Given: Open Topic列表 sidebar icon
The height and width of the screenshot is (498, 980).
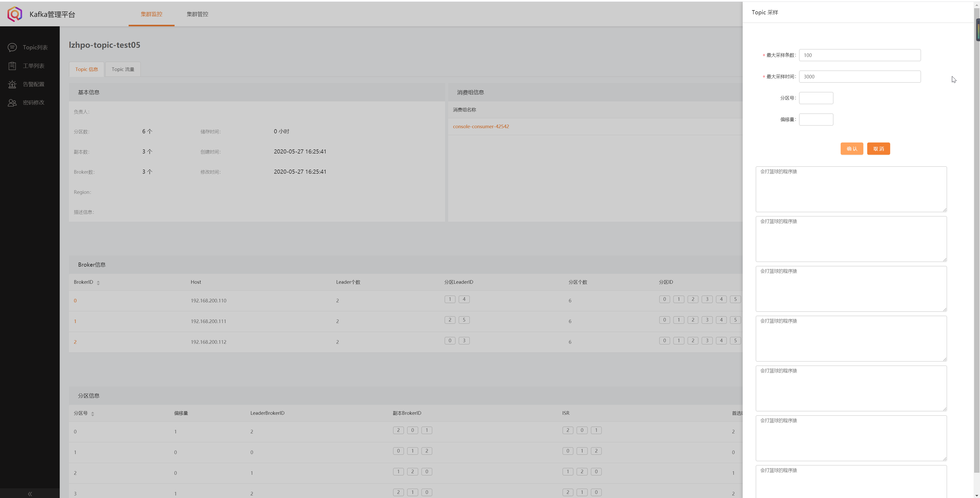Looking at the screenshot, I should [12, 47].
